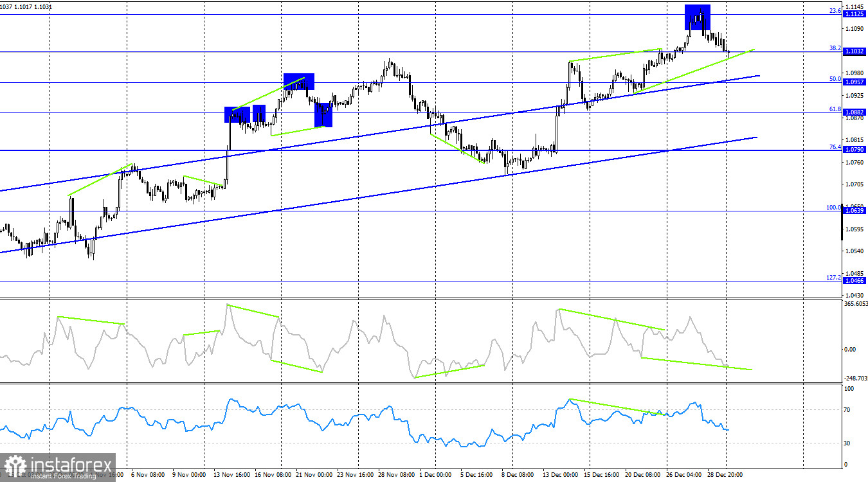Click the 1.0980 price scale value
The image size is (868, 482).
(x=855, y=73)
